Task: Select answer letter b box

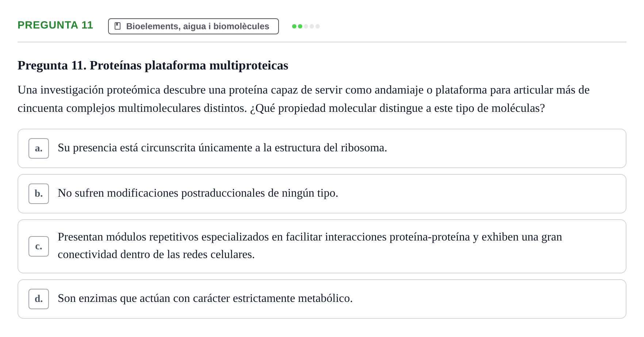Action: [39, 194]
